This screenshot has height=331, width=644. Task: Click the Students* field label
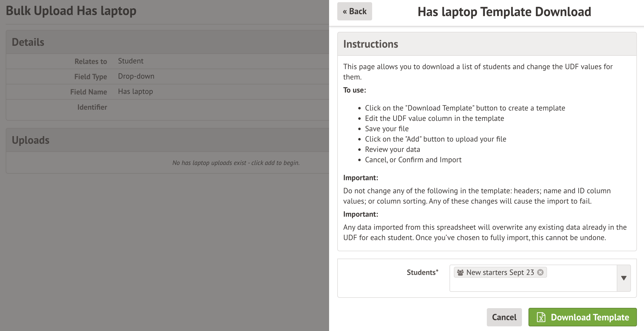coord(422,272)
